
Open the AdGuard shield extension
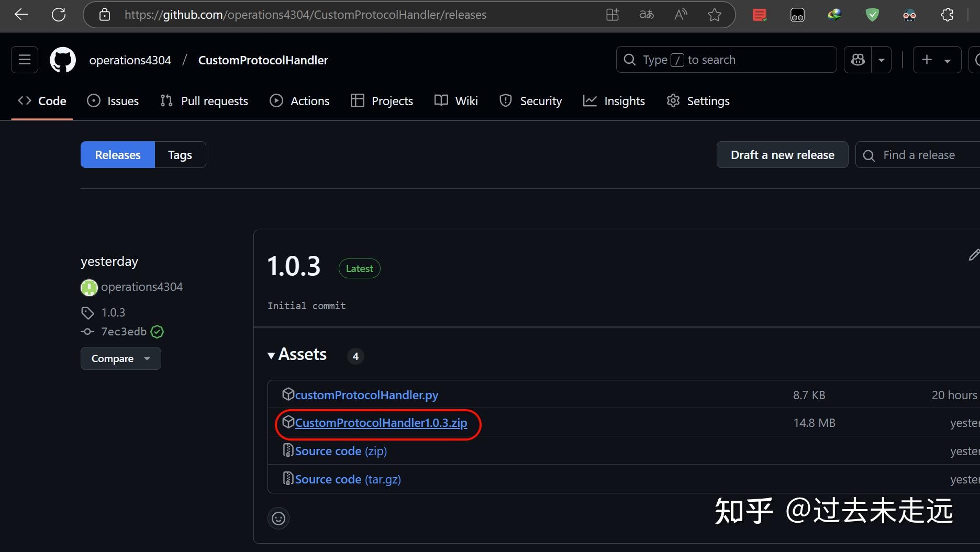872,14
